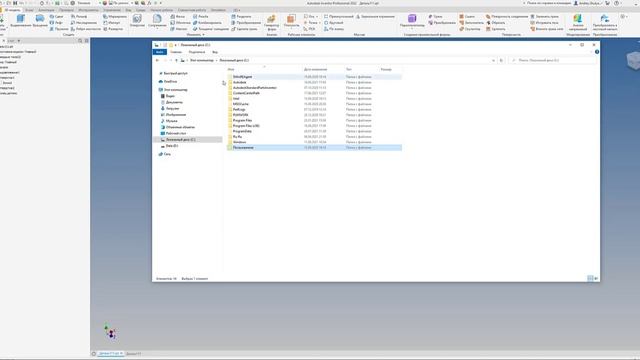
Task: Sort by Имя column header
Action: 231,69
